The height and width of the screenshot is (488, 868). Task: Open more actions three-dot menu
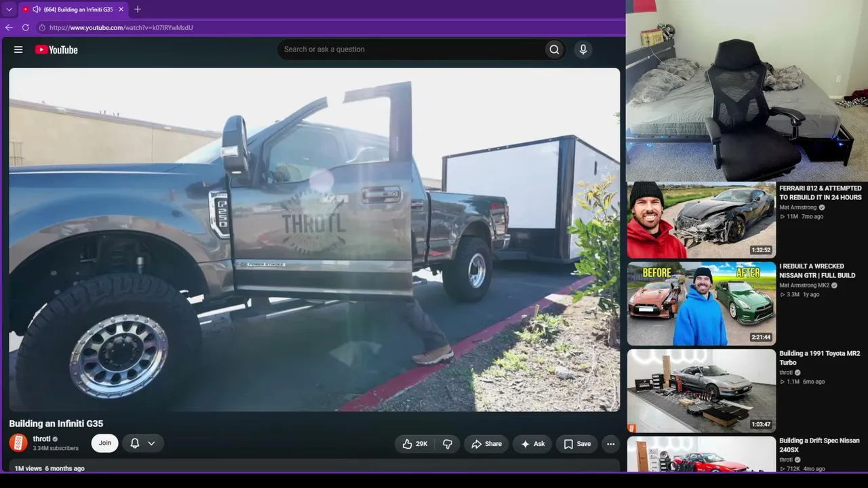tap(610, 444)
